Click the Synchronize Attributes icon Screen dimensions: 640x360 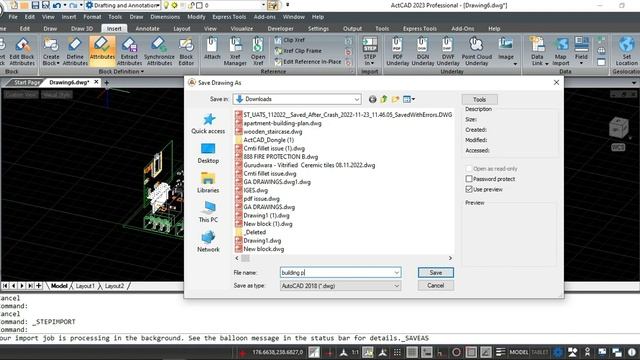click(x=159, y=51)
